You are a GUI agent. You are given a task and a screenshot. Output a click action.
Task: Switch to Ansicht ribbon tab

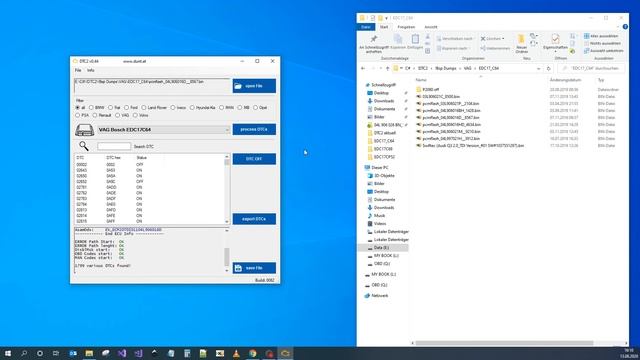point(431,27)
